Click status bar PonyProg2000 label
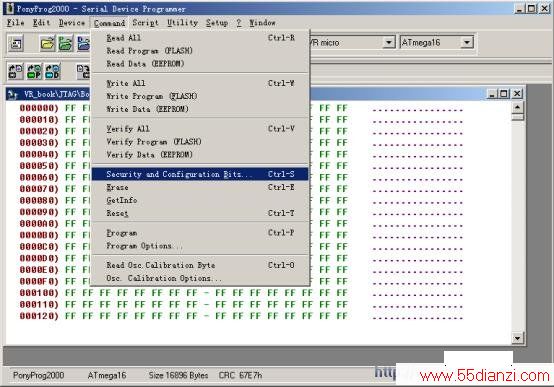 tap(39, 375)
